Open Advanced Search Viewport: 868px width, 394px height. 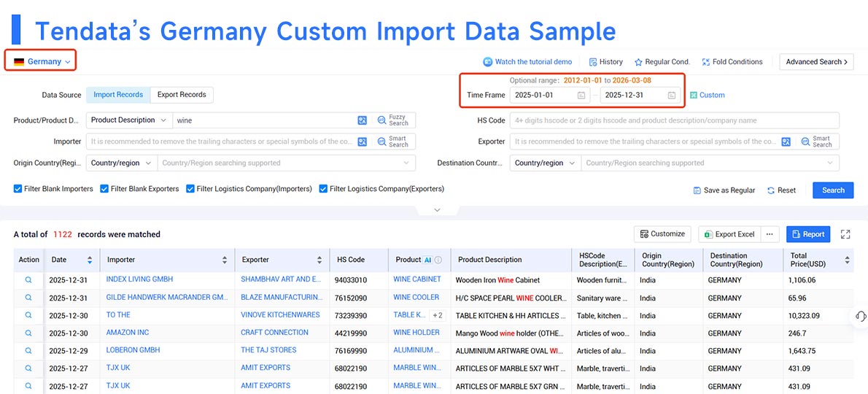click(x=816, y=62)
